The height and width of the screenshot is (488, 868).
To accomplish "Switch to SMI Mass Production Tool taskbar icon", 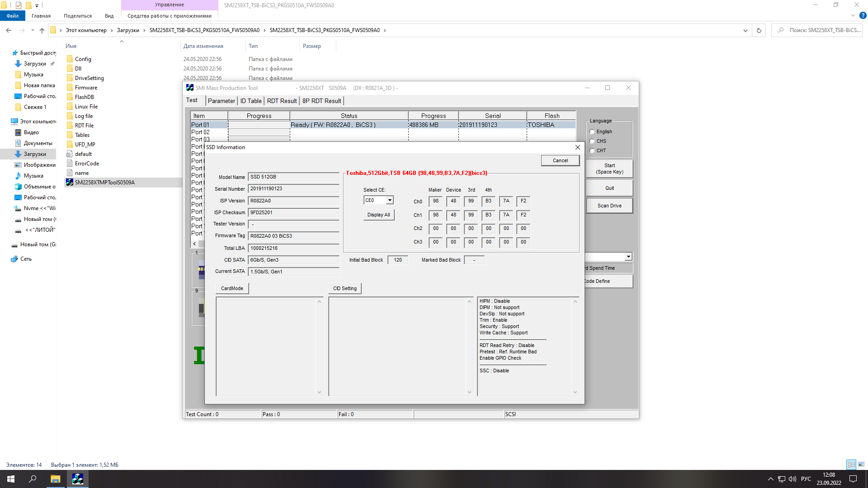I will 78,479.
